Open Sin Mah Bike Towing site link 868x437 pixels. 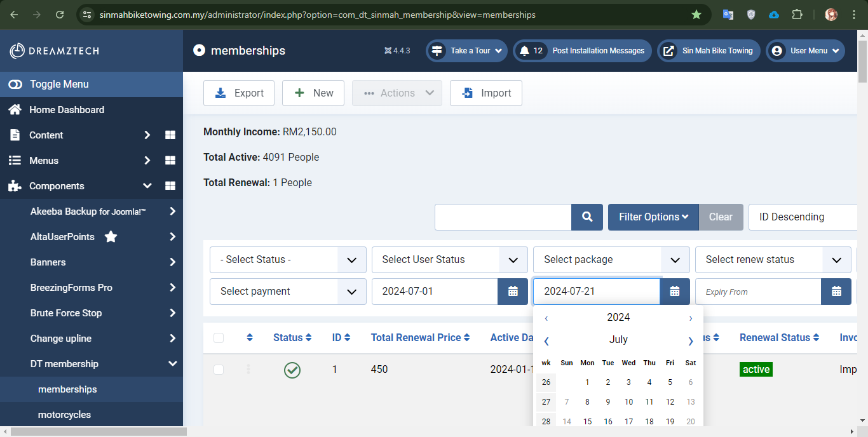click(709, 51)
